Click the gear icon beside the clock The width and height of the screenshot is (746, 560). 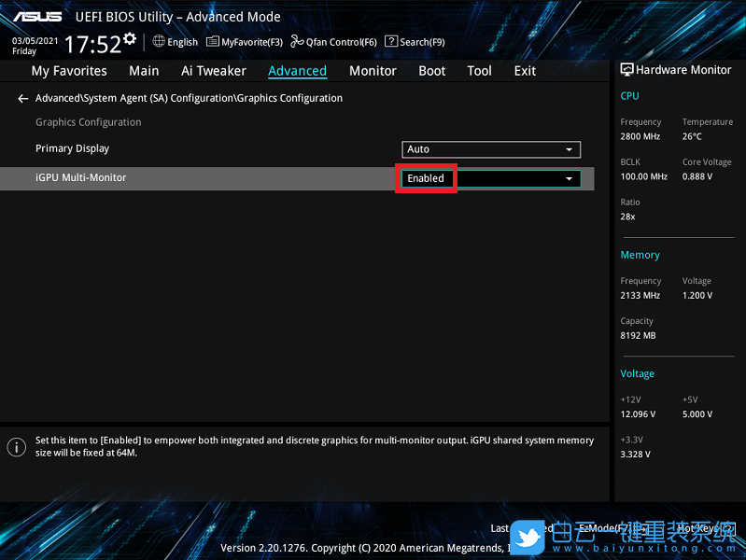pos(129,39)
